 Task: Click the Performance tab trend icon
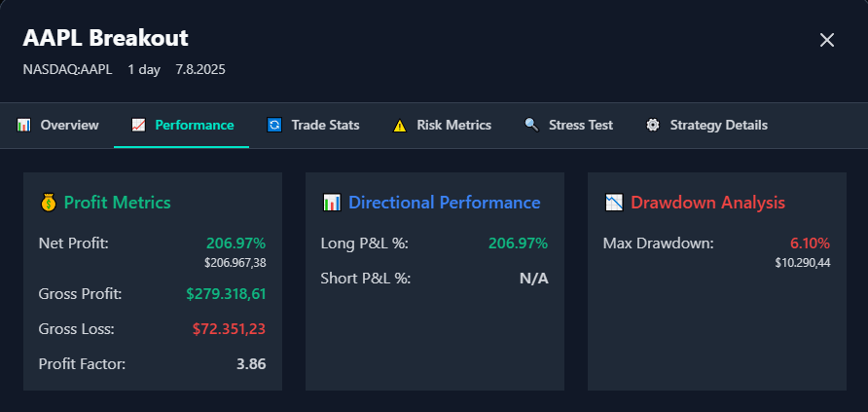(138, 126)
